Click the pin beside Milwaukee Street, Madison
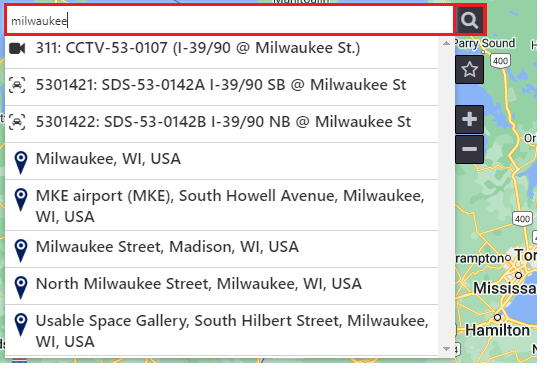555x382 pixels. (x=21, y=251)
